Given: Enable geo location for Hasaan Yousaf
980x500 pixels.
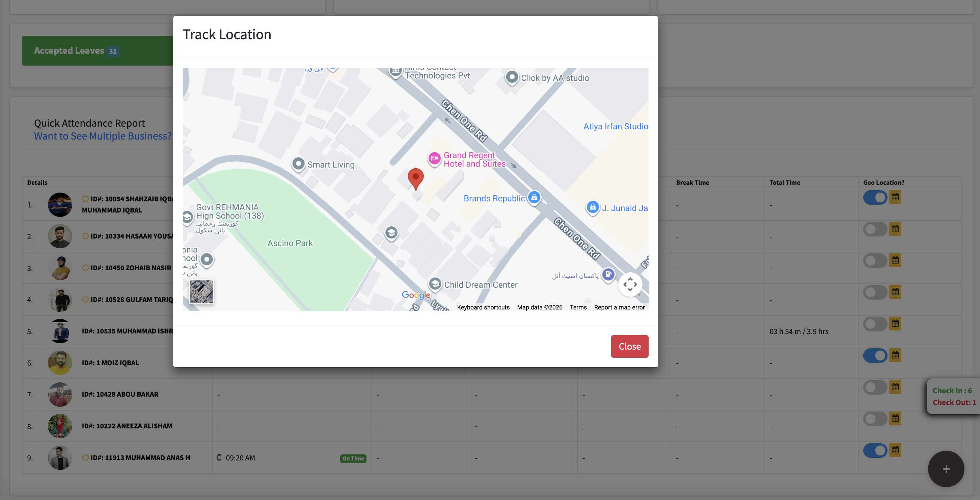Looking at the screenshot, I should (x=875, y=229).
